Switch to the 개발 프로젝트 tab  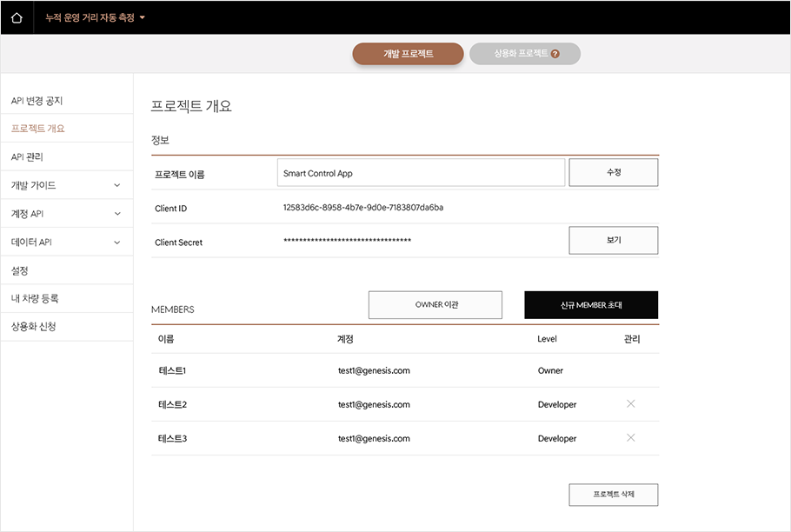408,54
